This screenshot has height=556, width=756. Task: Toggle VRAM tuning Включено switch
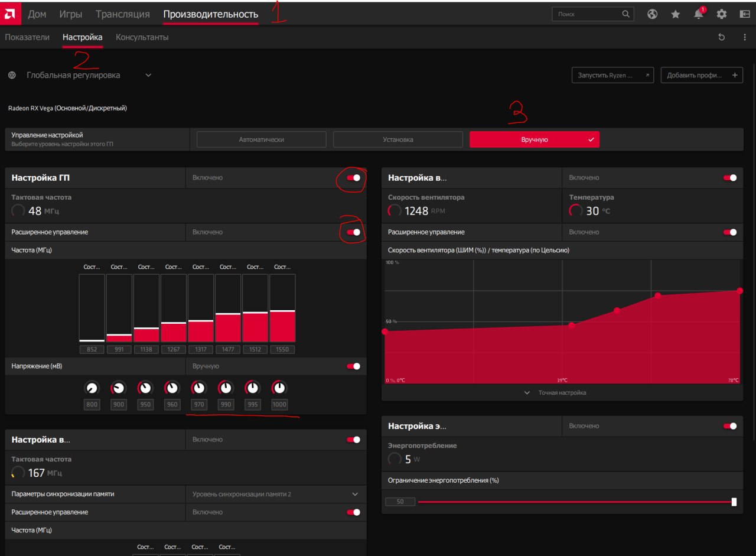[x=353, y=440]
